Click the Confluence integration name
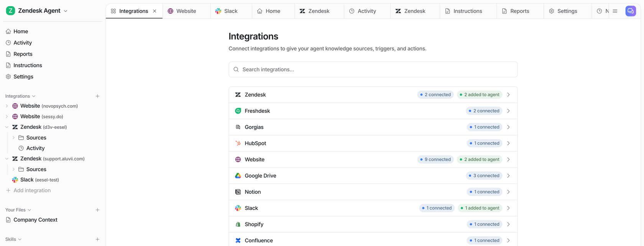Screen dimensions: 644x246 tap(259, 241)
